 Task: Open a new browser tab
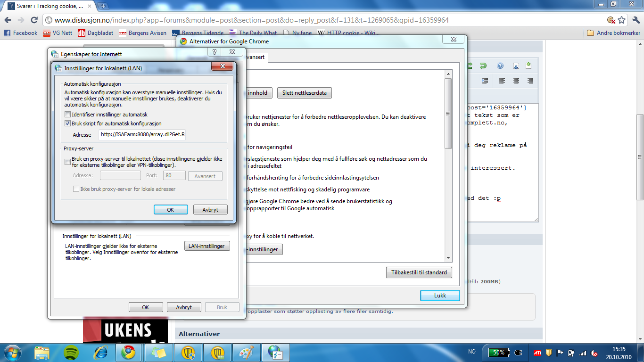pos(103,6)
